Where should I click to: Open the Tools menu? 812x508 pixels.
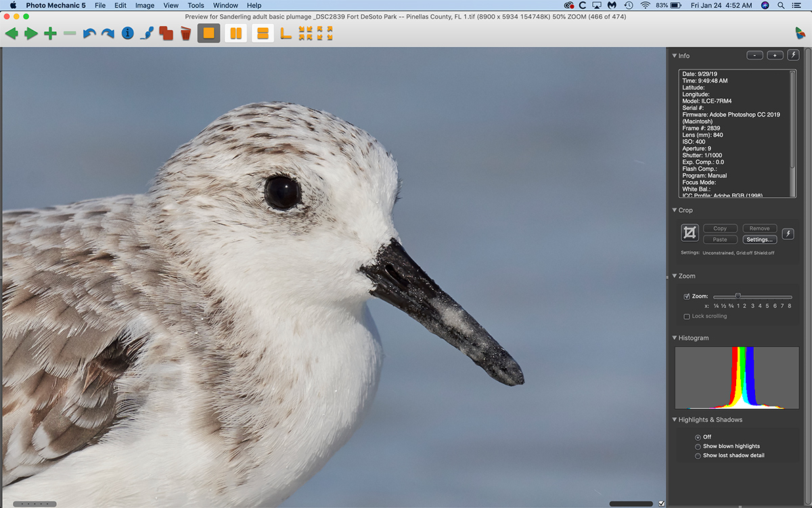click(196, 5)
